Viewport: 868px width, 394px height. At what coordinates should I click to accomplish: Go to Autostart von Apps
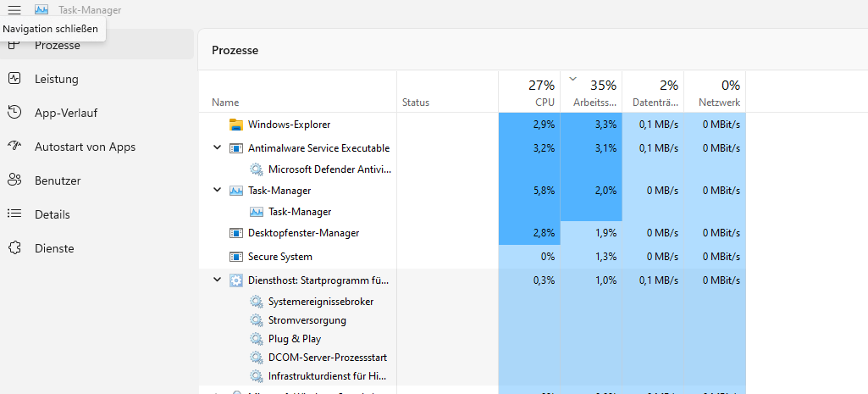pyautogui.click(x=97, y=147)
